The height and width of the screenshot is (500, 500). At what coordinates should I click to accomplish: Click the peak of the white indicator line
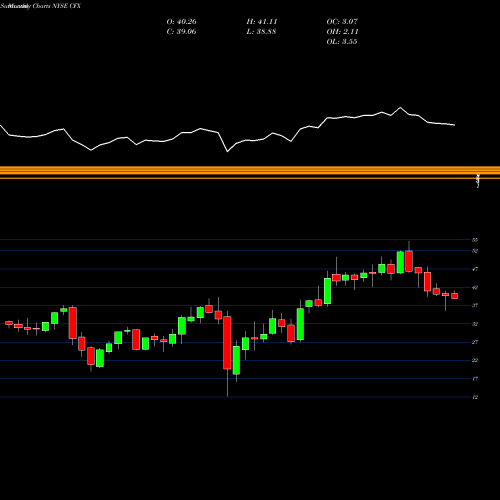[x=400, y=108]
